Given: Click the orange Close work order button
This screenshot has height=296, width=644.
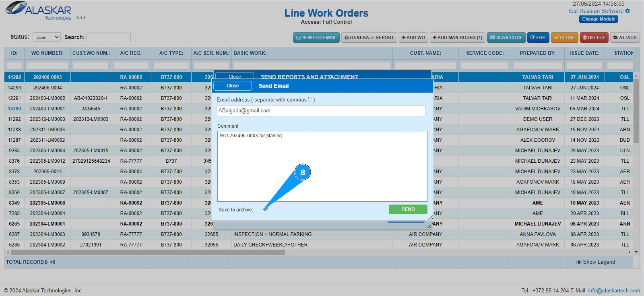Looking at the screenshot, I should (564, 37).
